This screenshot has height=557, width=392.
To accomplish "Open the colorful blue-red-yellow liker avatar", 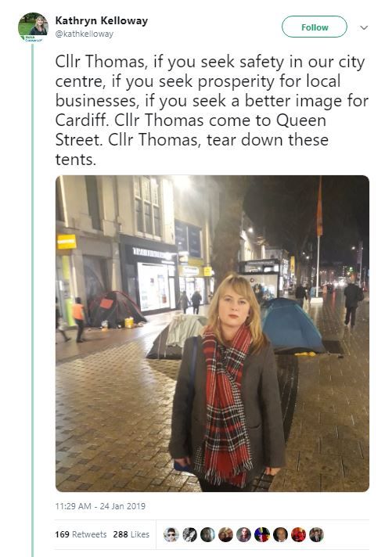I will tap(262, 534).
